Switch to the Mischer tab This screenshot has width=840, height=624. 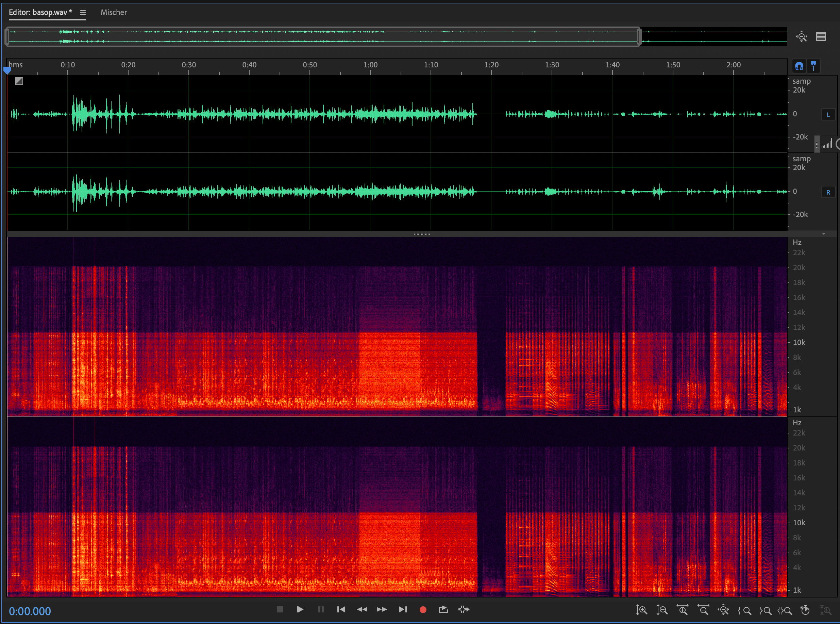[x=114, y=13]
